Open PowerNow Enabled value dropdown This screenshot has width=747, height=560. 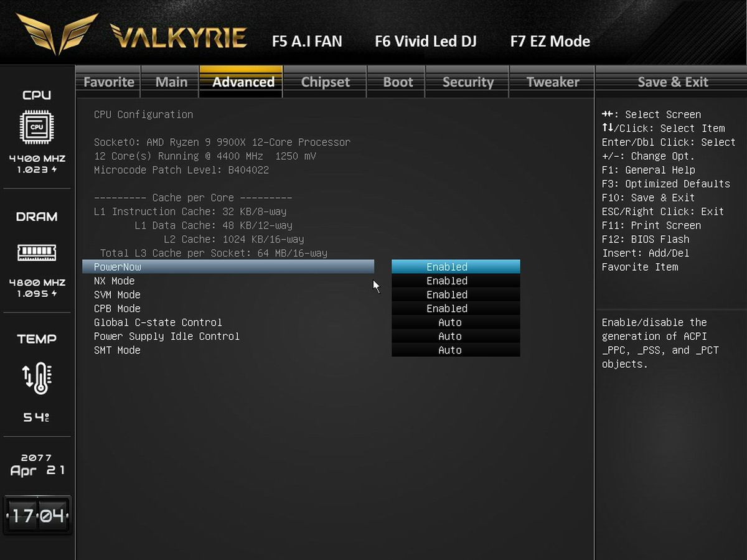(x=456, y=267)
